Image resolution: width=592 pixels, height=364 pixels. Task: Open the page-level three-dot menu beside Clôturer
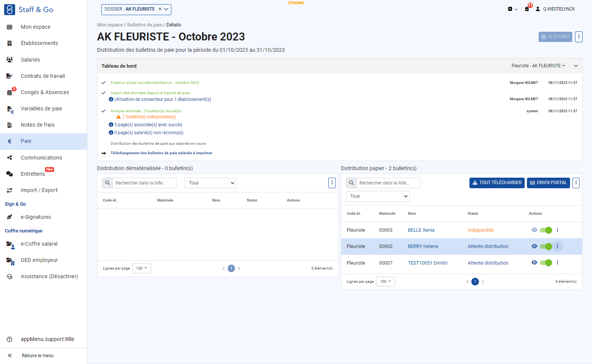coord(579,37)
